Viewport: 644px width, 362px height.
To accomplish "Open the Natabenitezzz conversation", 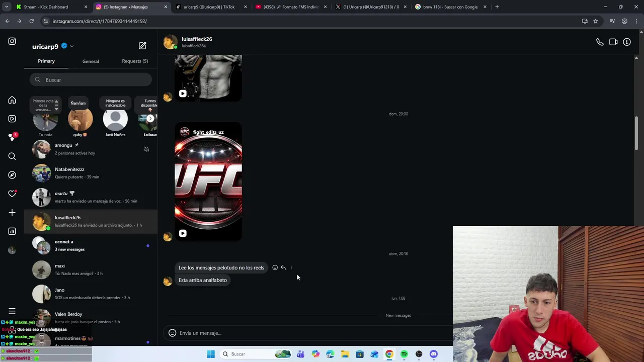I will [x=91, y=173].
